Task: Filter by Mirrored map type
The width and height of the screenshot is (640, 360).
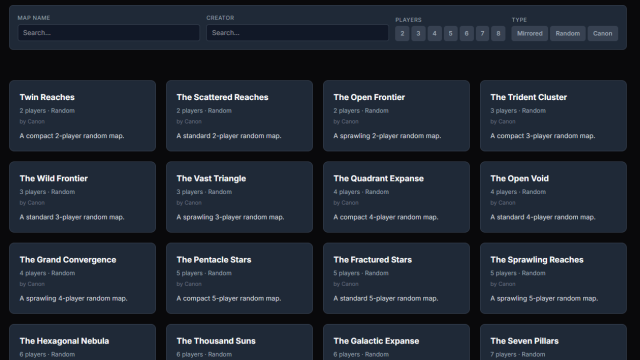Action: point(530,33)
